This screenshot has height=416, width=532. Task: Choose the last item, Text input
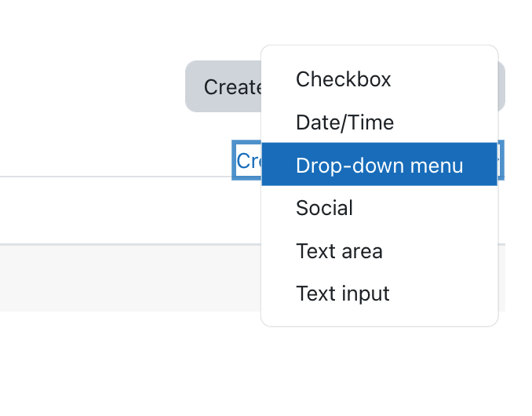point(379,294)
